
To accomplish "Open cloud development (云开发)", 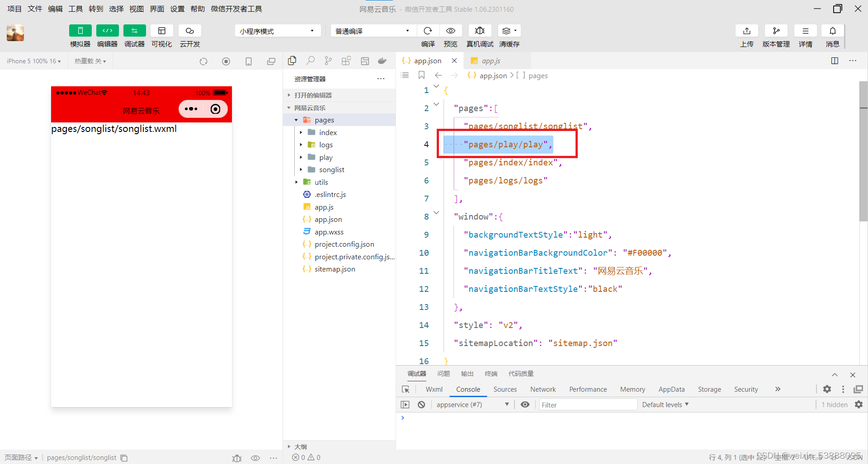I will [190, 31].
